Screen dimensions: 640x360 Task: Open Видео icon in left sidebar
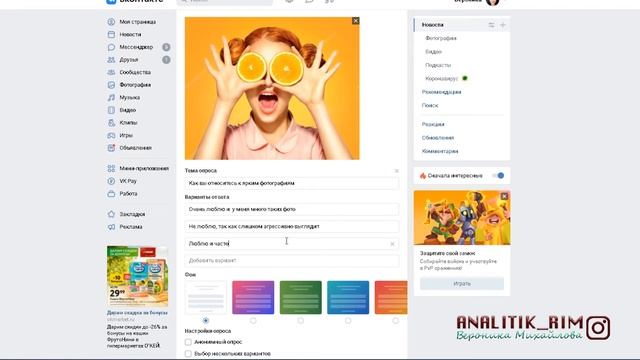111,110
